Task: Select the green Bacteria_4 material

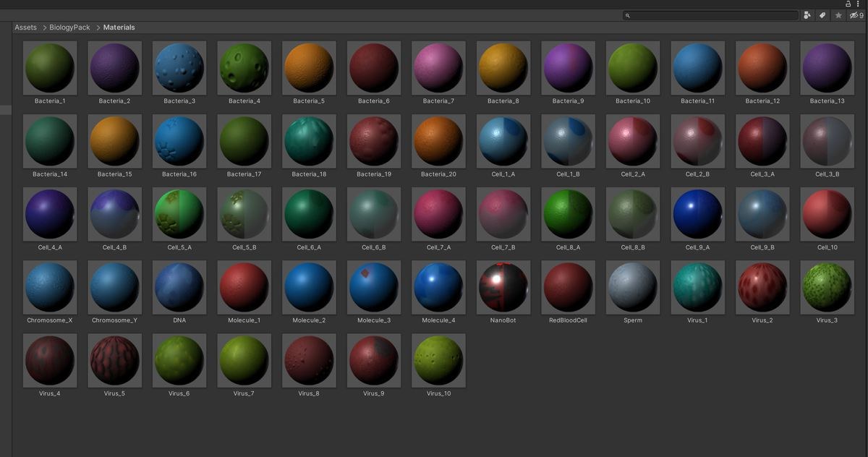Action: tap(244, 67)
